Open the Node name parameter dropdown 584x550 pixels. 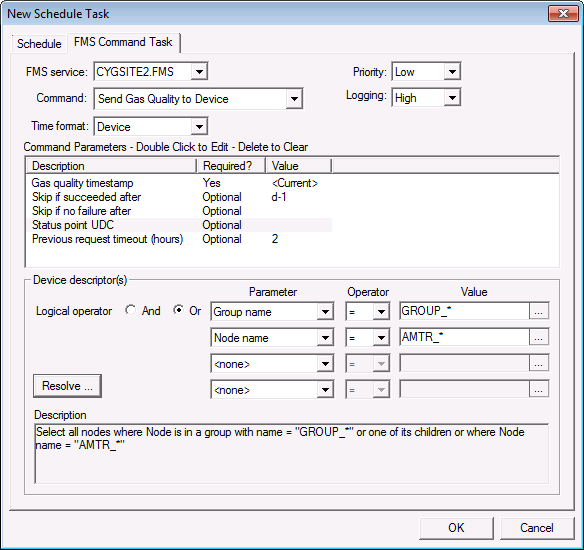click(x=325, y=338)
